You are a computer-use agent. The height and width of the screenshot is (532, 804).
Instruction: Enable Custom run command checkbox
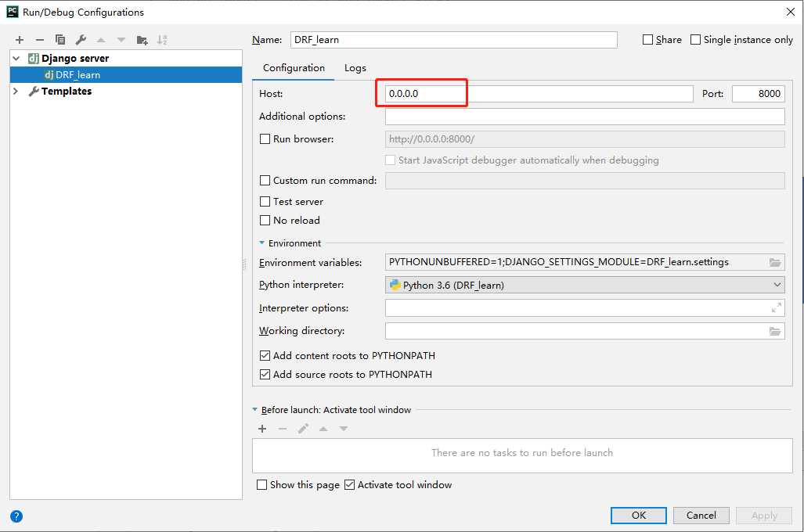click(265, 181)
